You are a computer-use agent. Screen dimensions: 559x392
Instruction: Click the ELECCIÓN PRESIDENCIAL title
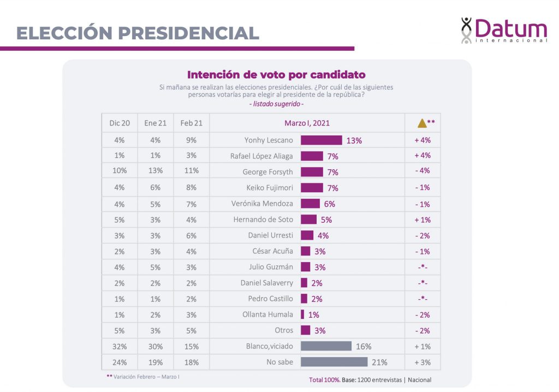coord(138,33)
